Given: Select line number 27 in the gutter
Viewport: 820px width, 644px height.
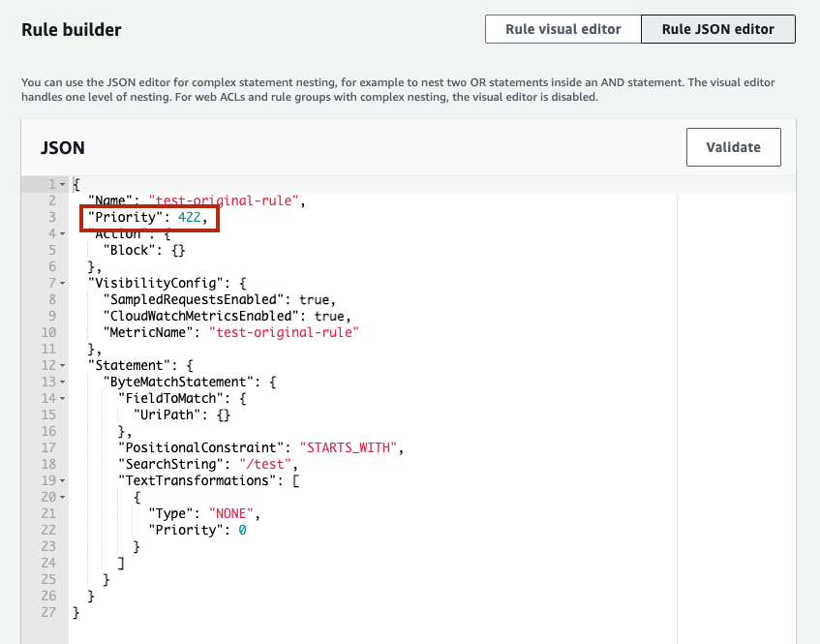Looking at the screenshot, I should (48, 612).
